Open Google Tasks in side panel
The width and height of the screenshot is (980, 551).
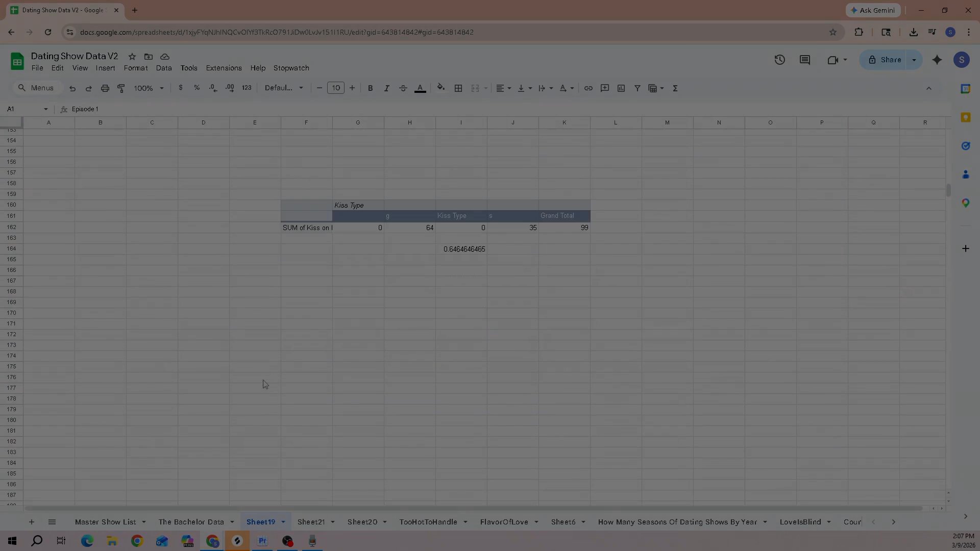965,146
